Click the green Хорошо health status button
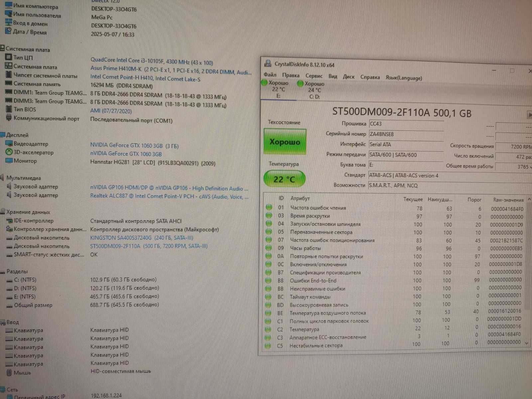532x399 pixels. [285, 142]
